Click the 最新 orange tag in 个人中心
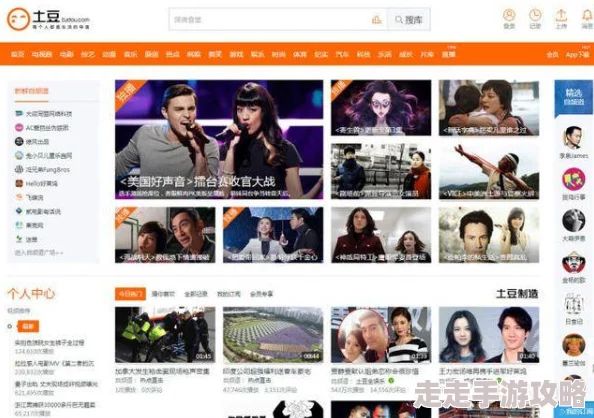 pyautogui.click(x=28, y=326)
